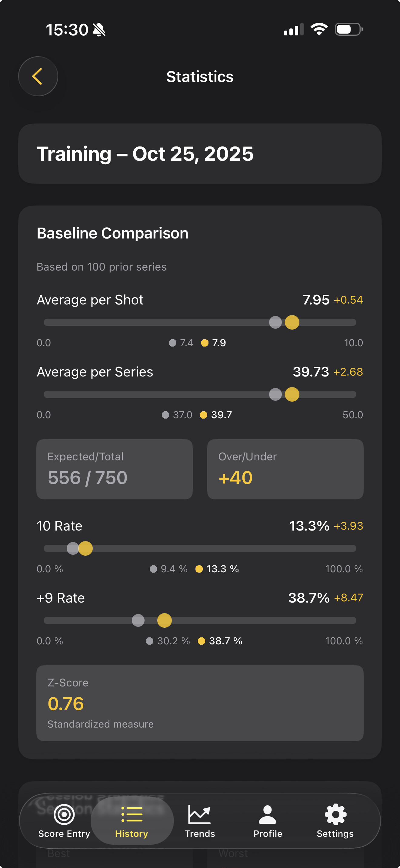
Task: Click the yellow +9 Rate slider marker
Action: point(165,620)
